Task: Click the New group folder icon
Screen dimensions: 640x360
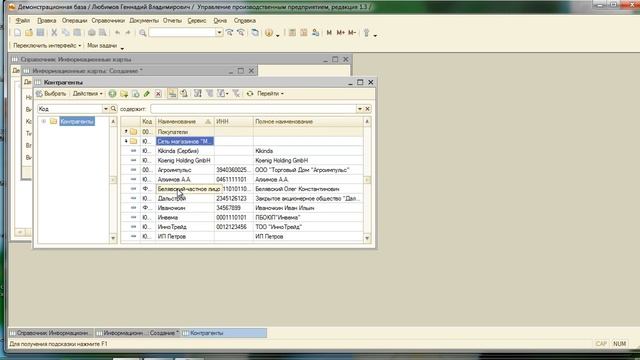Action: tap(124, 94)
